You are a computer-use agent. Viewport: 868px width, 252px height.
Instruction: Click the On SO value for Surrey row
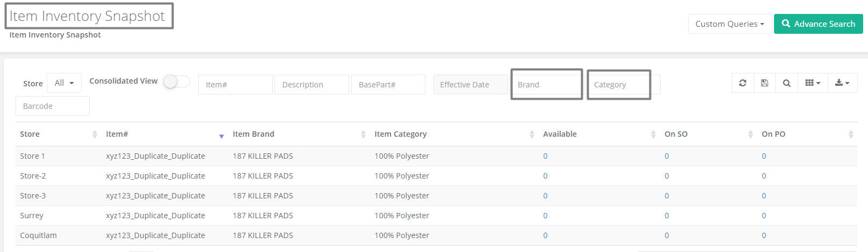pyautogui.click(x=667, y=216)
